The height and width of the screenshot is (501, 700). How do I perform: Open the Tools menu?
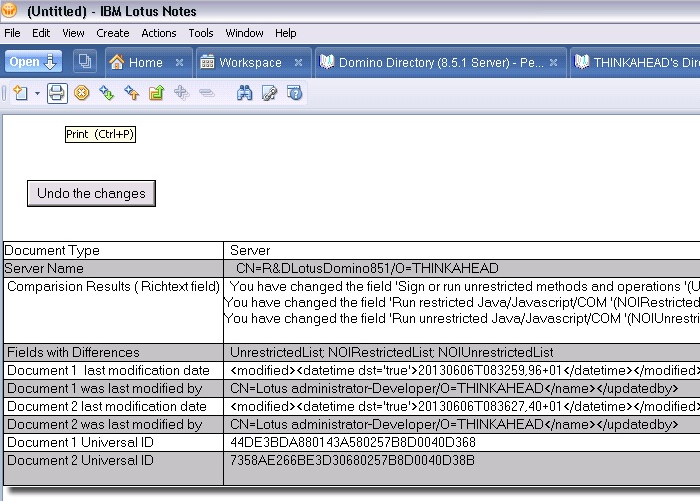(201, 33)
